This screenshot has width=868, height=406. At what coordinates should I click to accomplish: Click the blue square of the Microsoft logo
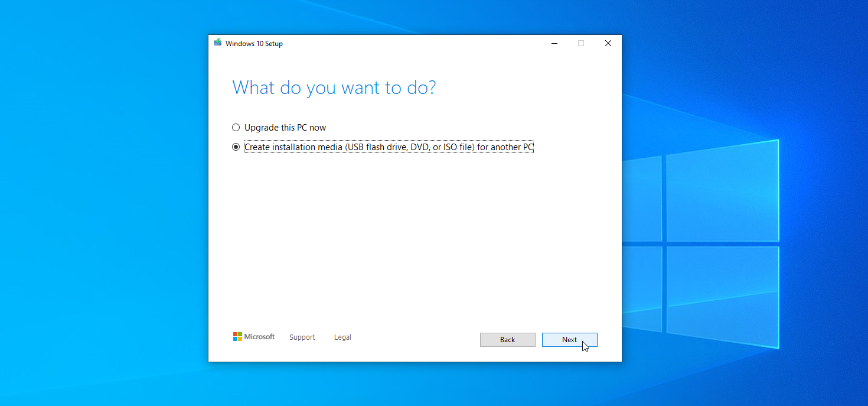pyautogui.click(x=235, y=339)
